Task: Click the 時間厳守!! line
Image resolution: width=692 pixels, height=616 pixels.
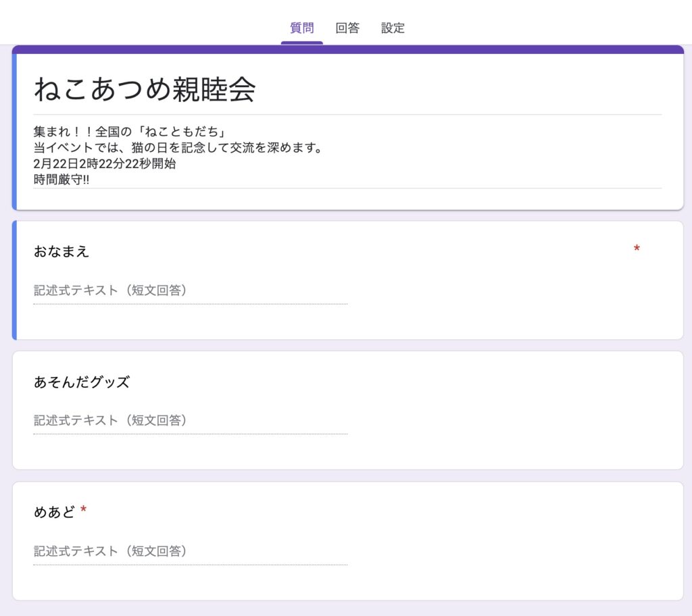Action: tap(61, 180)
